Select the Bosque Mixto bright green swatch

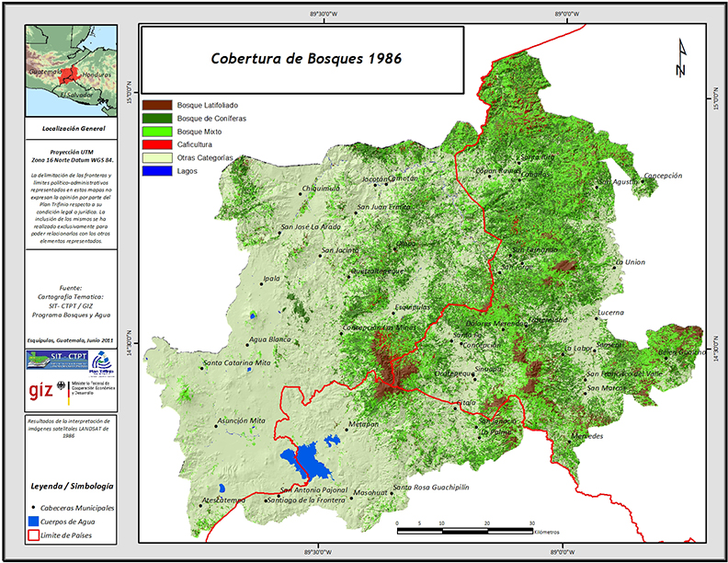(x=157, y=132)
